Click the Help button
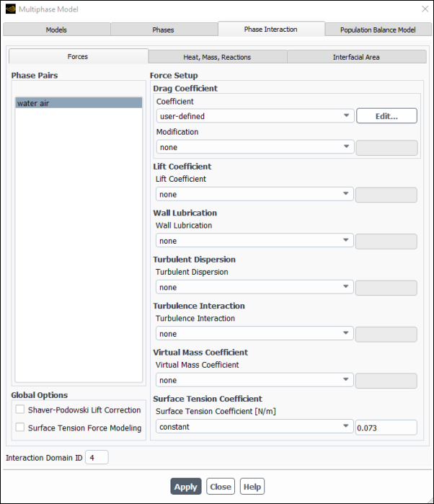Image resolution: width=434 pixels, height=504 pixels. [x=252, y=486]
